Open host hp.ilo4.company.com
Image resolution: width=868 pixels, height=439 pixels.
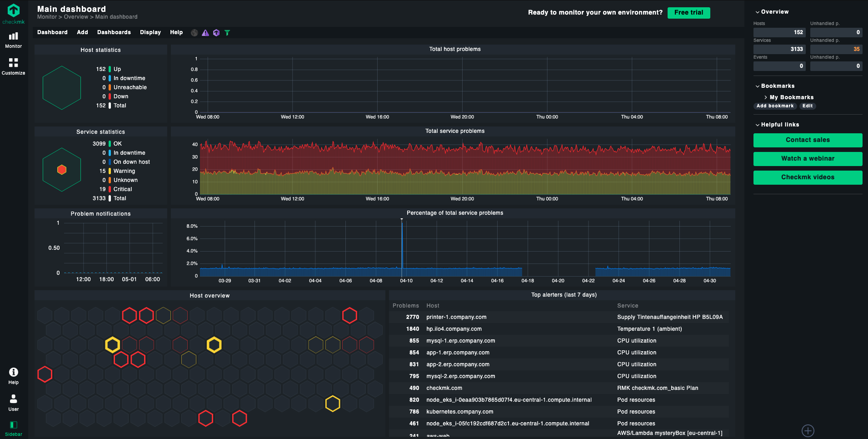[454, 329]
